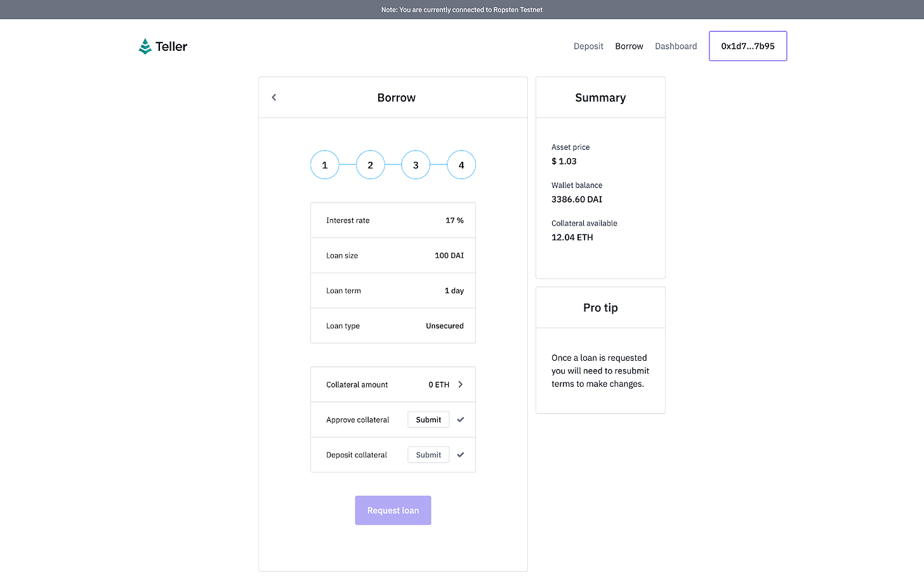This screenshot has height=578, width=924.
Task: Click the Interest rate label
Action: (348, 220)
